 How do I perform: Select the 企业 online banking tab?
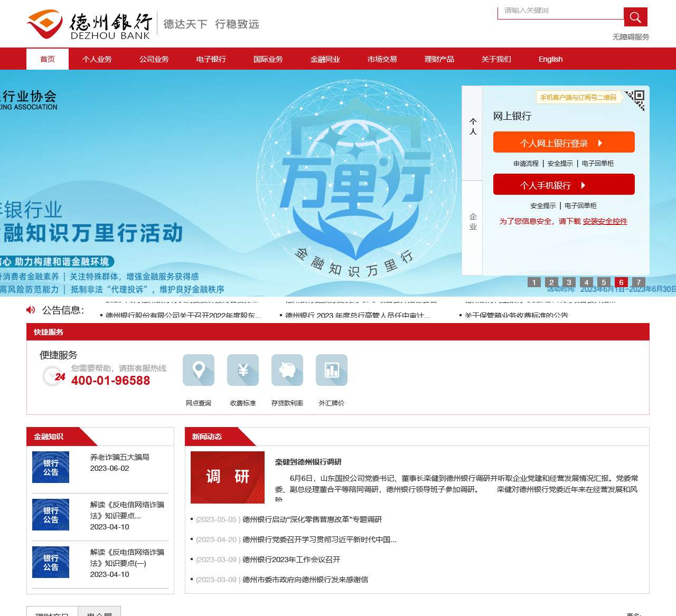coord(473,228)
